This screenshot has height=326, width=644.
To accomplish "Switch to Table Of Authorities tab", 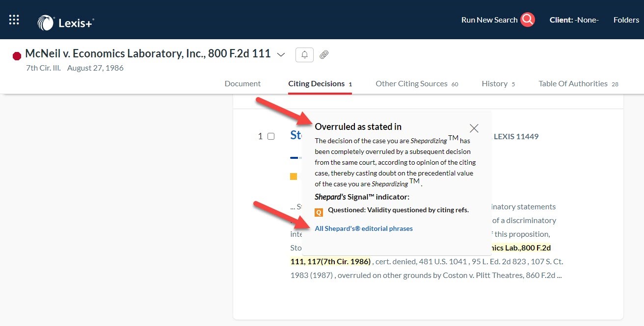I will (x=578, y=83).
